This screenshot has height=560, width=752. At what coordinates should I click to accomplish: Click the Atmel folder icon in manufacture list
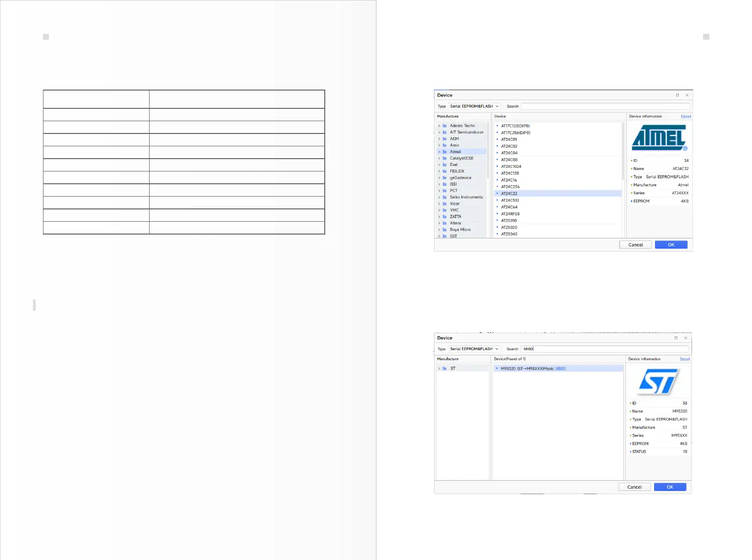point(444,152)
